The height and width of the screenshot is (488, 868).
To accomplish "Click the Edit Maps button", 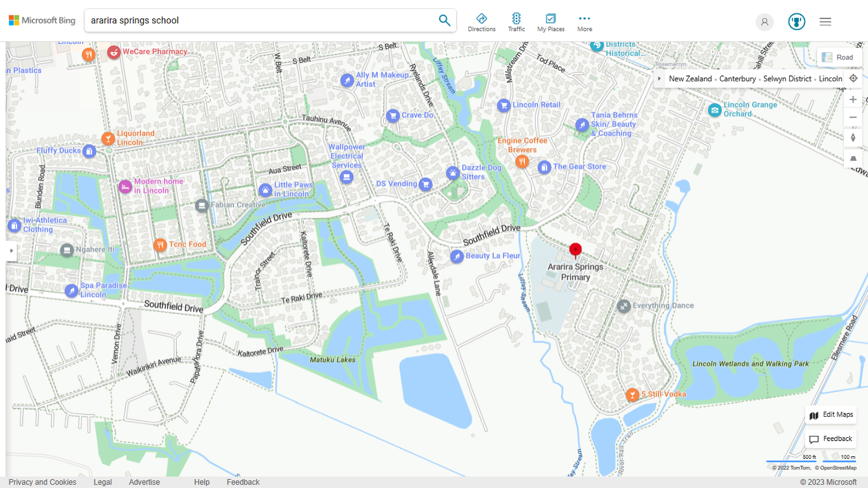I will 831,415.
